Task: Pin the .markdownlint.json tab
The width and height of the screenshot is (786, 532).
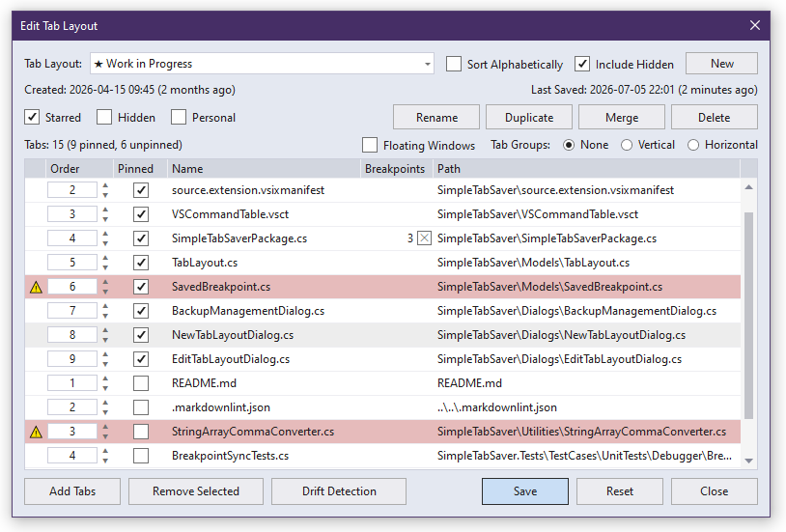Action: [x=141, y=407]
